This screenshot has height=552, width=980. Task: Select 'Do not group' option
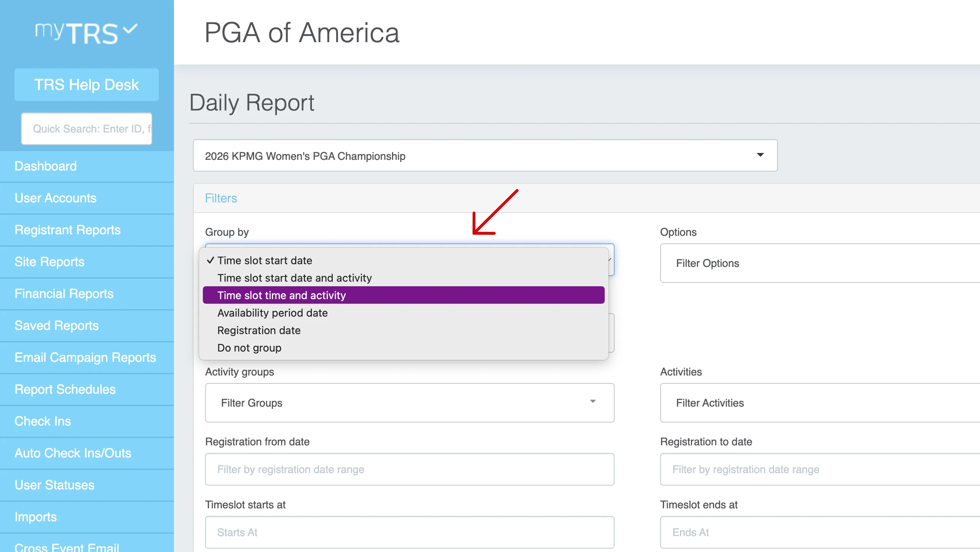tap(404, 348)
